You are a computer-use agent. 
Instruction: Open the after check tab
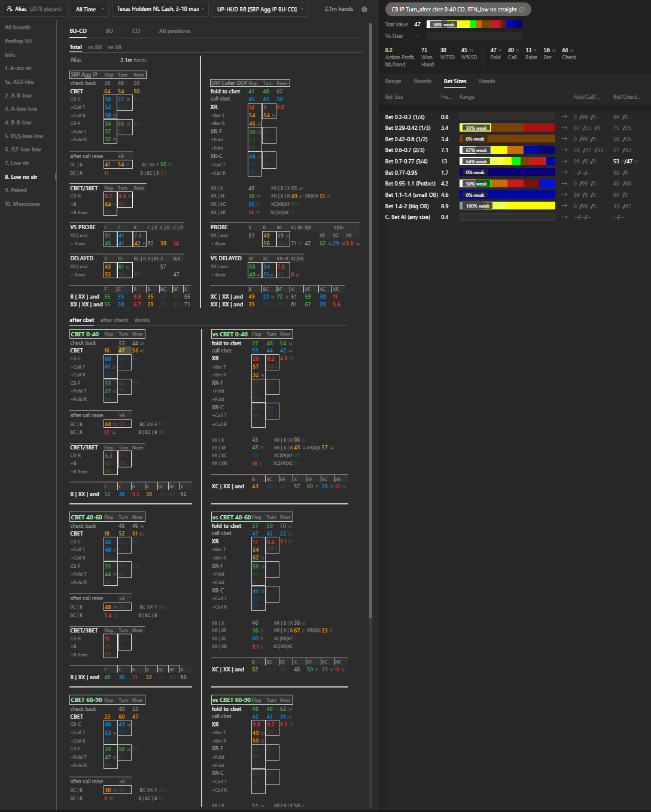[x=114, y=320]
